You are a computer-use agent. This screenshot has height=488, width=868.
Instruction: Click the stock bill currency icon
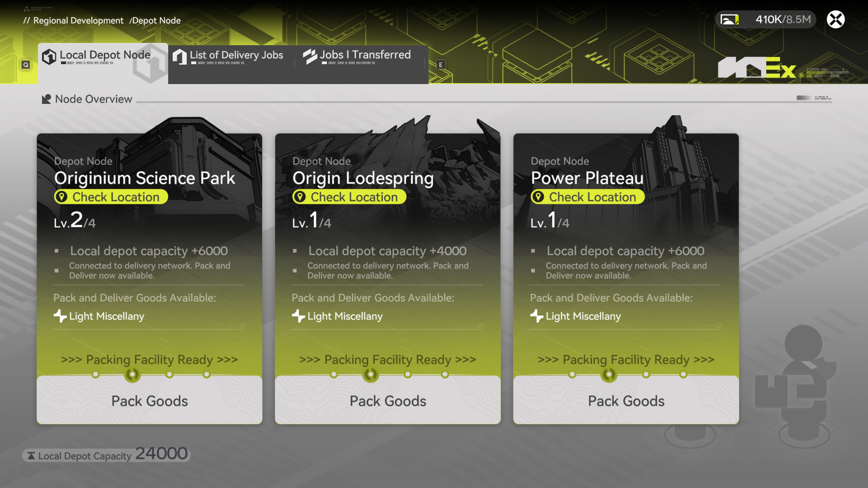click(729, 19)
